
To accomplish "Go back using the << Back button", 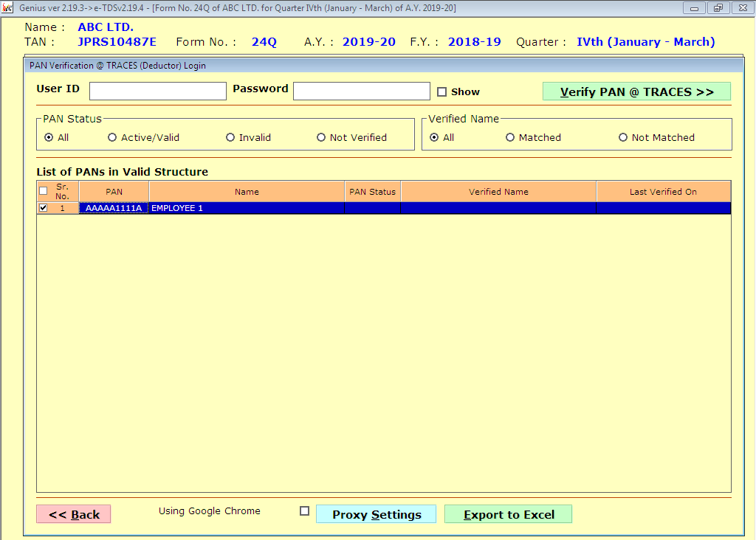I will pyautogui.click(x=74, y=514).
